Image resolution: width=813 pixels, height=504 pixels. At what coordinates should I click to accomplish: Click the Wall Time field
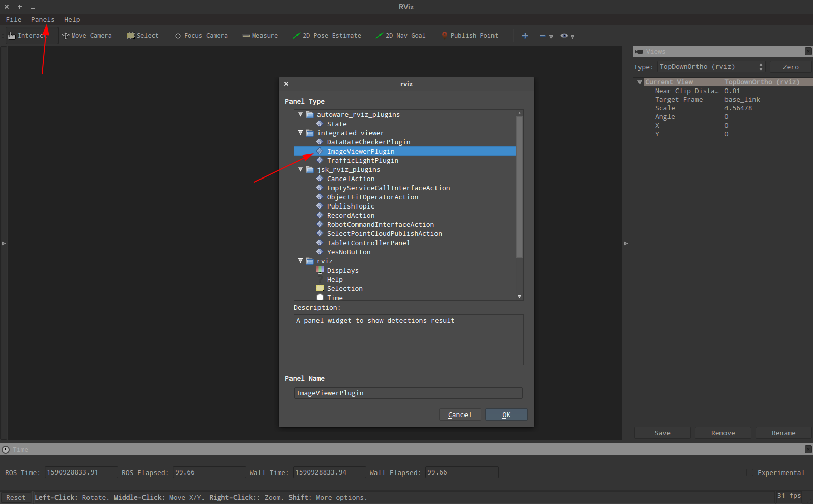(330, 472)
